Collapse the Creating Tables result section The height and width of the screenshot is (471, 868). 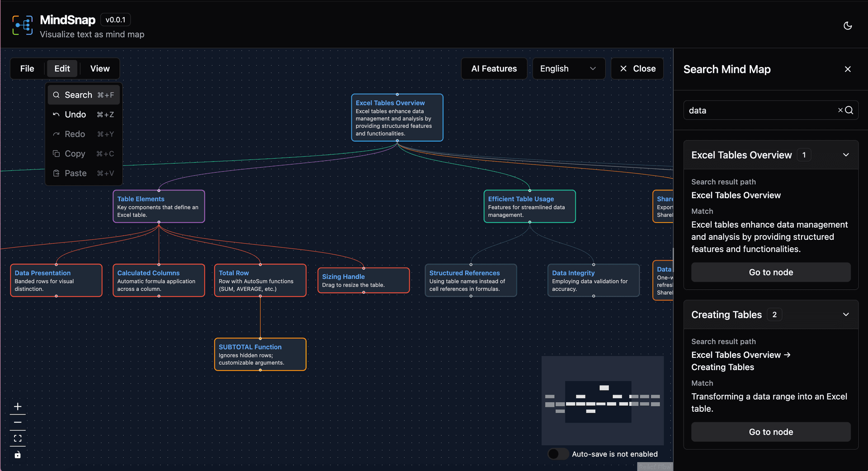[x=846, y=314]
